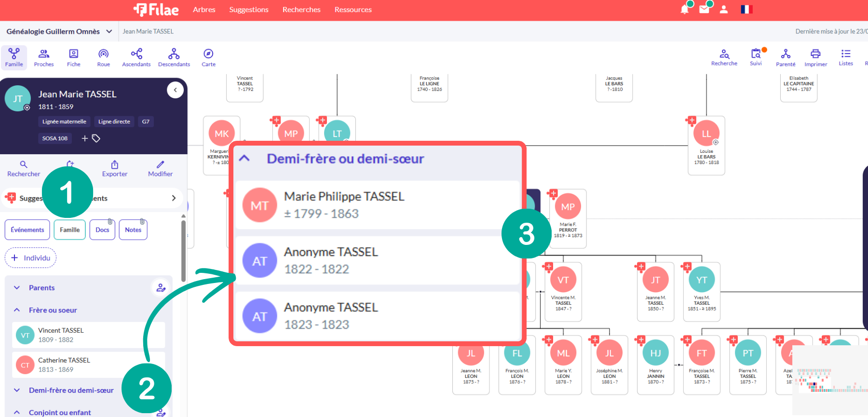The image size is (868, 417).
Task: Add a tag with the label icon
Action: click(96, 138)
